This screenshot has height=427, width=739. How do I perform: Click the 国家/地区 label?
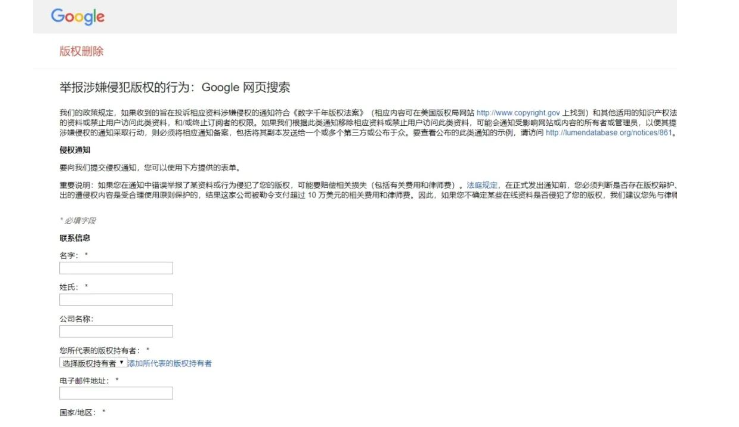point(78,412)
